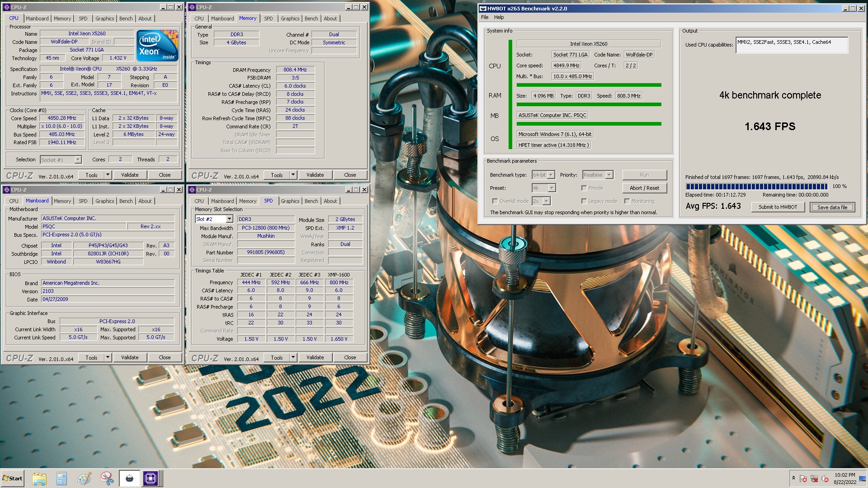The width and height of the screenshot is (868, 488).
Task: Launch the Calculator taskbar icon
Action: [61, 479]
